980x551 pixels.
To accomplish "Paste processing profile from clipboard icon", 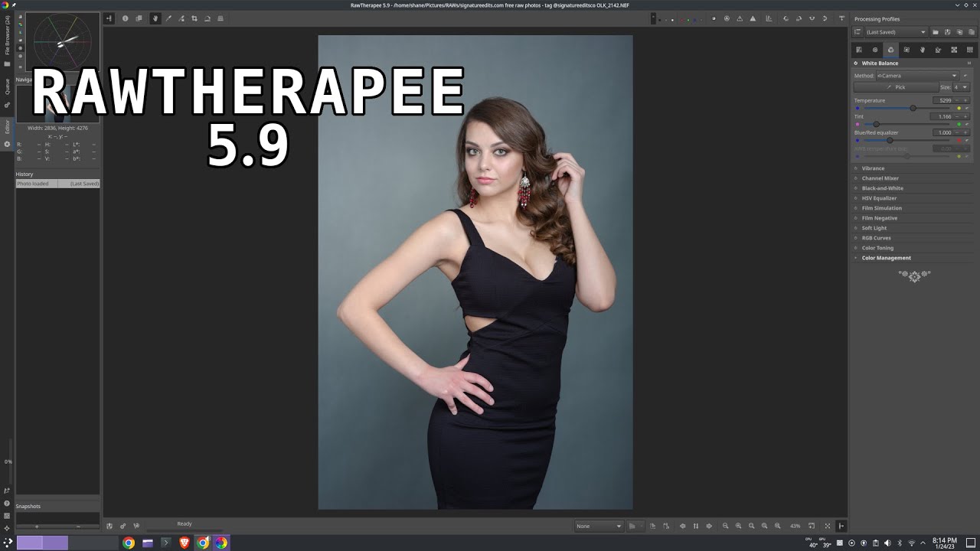I will [970, 32].
